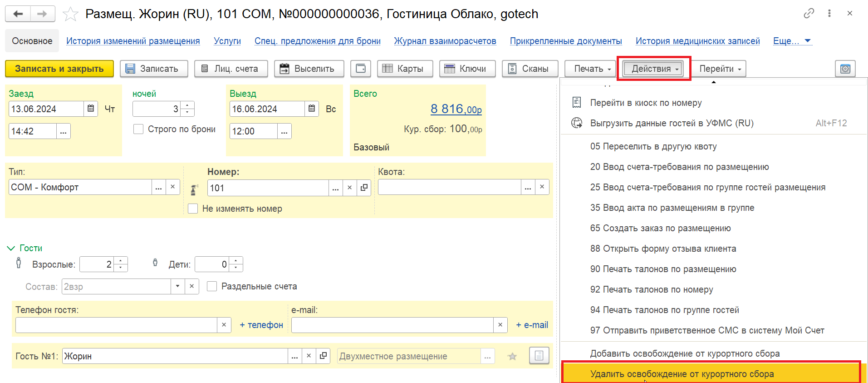Check Раздельные счета option
868x383 pixels.
(x=212, y=286)
